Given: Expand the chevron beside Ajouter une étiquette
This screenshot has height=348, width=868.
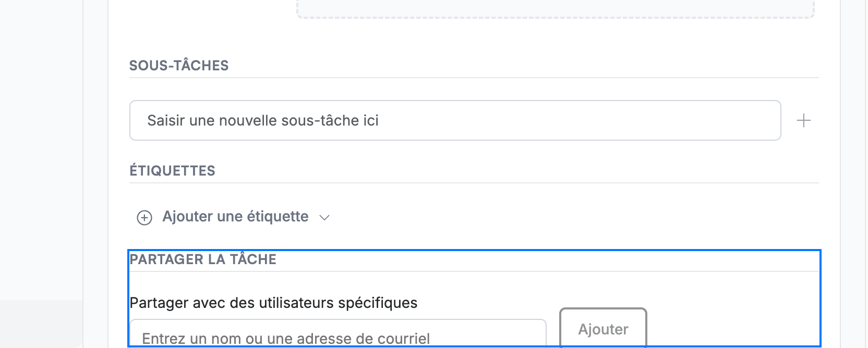Looking at the screenshot, I should click(x=324, y=218).
